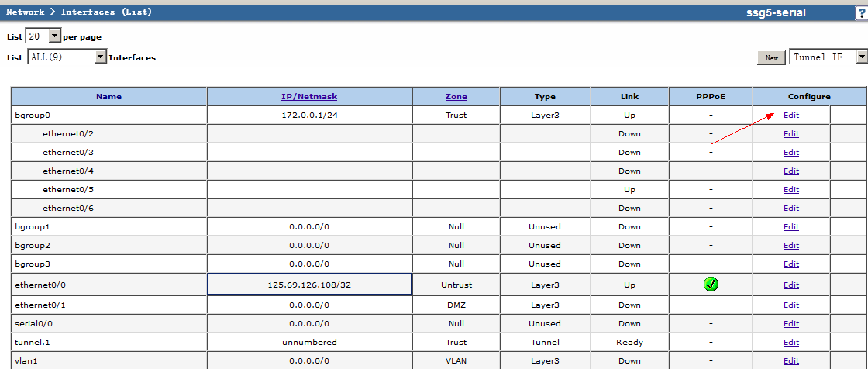Open the per page count dropdown
868x369 pixels.
click(54, 36)
